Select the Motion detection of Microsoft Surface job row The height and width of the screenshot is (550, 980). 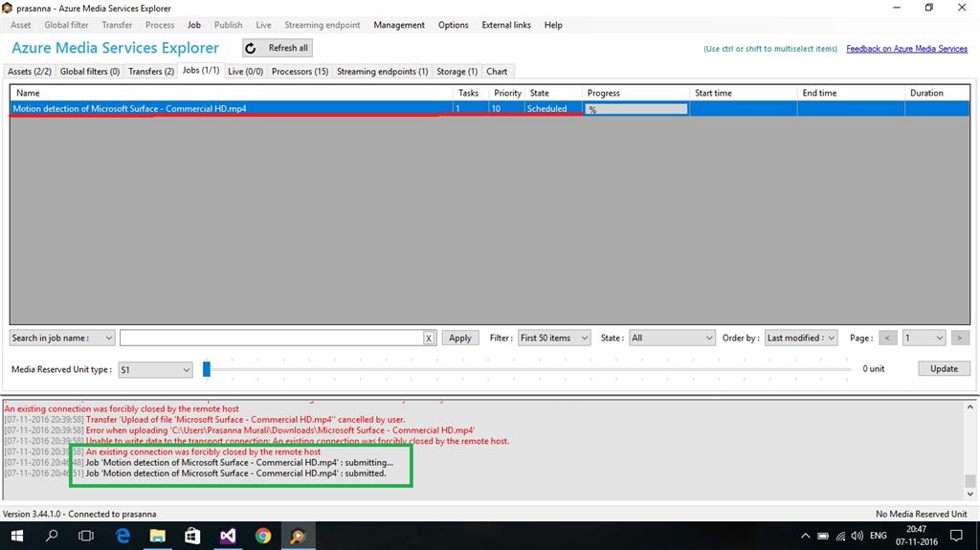pyautogui.click(x=490, y=108)
